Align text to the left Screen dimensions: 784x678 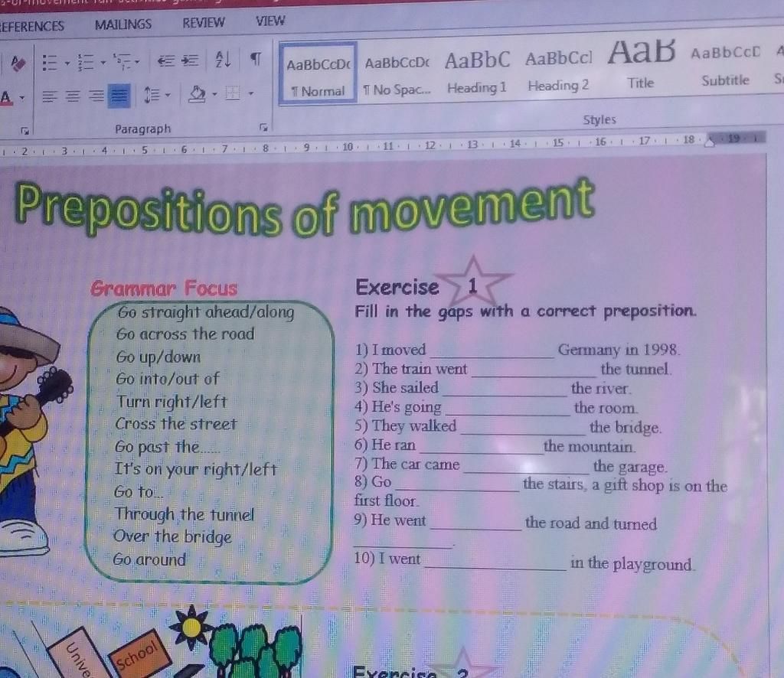point(49,96)
